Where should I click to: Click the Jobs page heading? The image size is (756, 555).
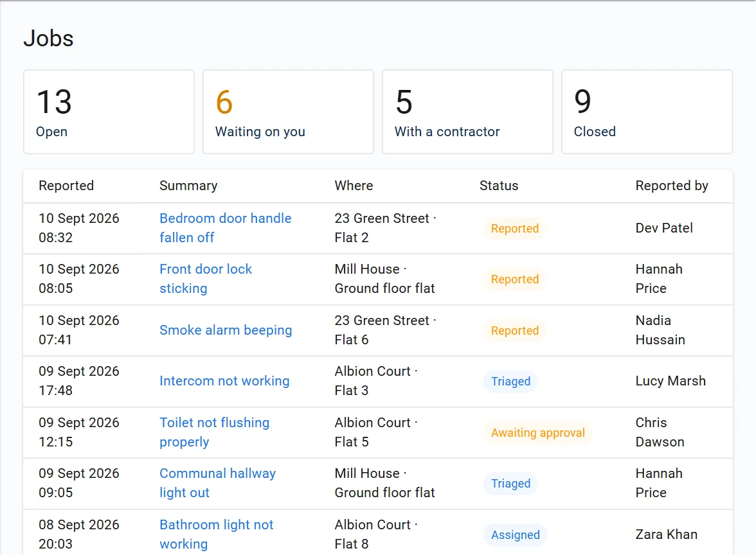(x=49, y=38)
